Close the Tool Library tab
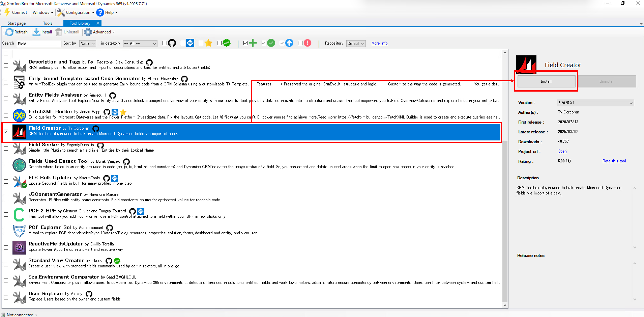Screen dimensions: 644x317 pyautogui.click(x=98, y=23)
